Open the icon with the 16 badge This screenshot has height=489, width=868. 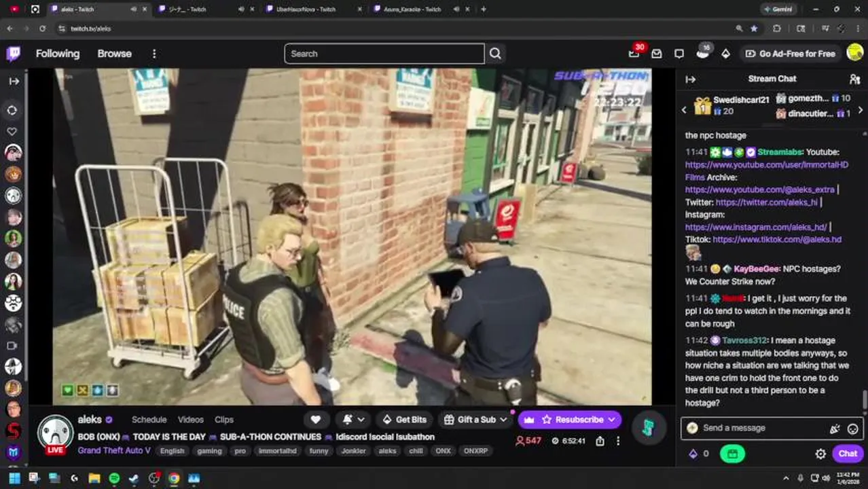[x=703, y=53]
